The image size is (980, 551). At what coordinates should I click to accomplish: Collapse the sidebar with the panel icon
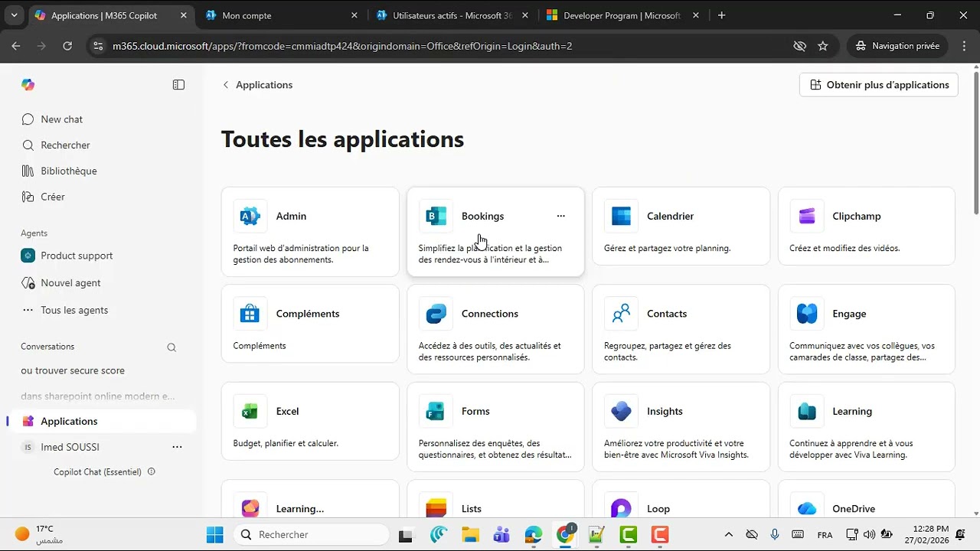coord(178,85)
